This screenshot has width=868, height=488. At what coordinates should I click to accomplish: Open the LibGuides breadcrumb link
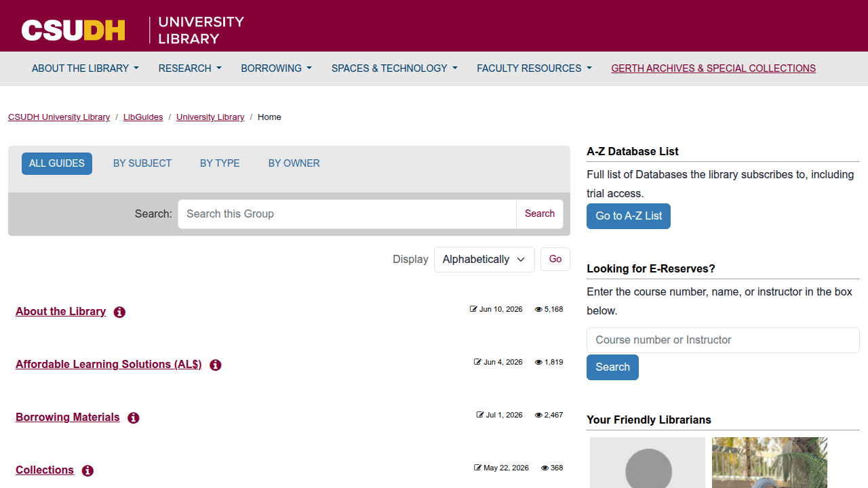[143, 117]
